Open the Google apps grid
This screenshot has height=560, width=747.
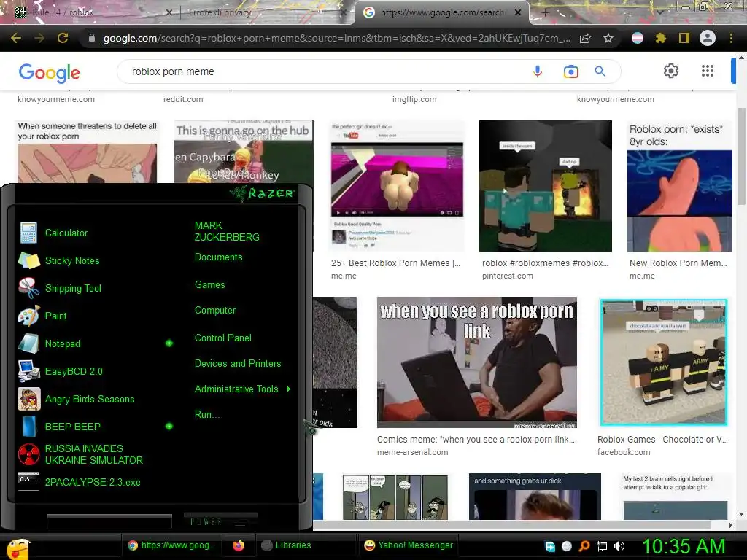click(x=708, y=71)
